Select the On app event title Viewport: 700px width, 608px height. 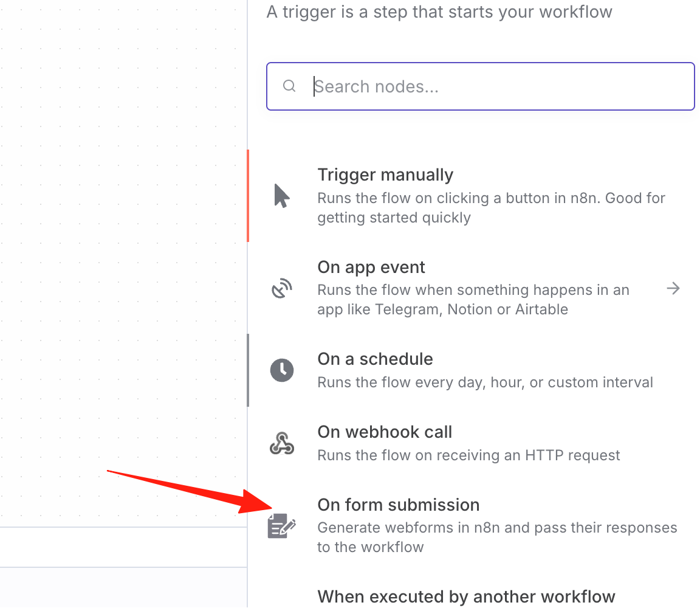tap(371, 267)
